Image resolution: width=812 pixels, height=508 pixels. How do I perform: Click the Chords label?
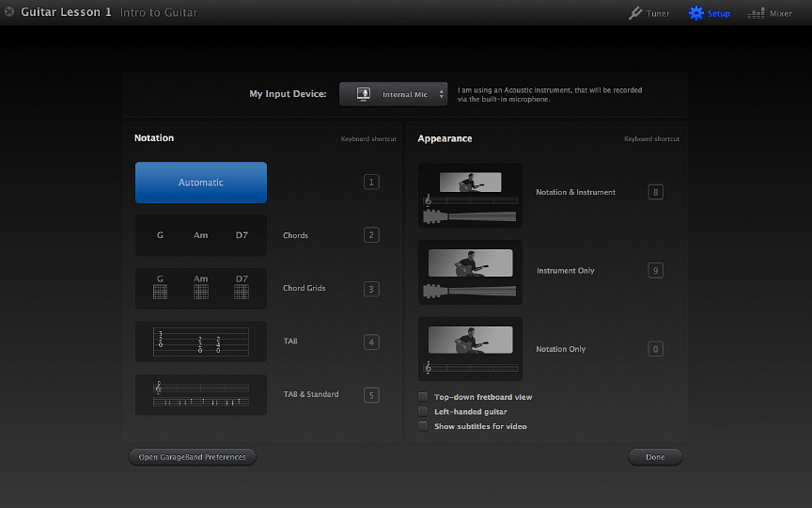[296, 235]
